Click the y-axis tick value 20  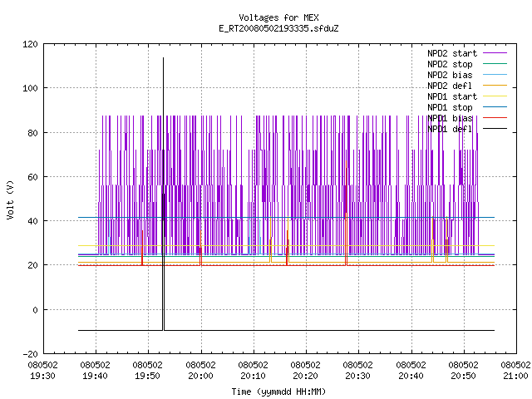[32, 265]
